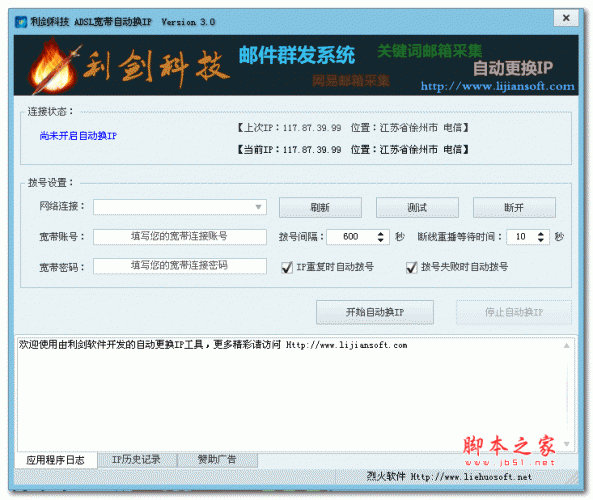Click the 测试 button

click(x=417, y=207)
